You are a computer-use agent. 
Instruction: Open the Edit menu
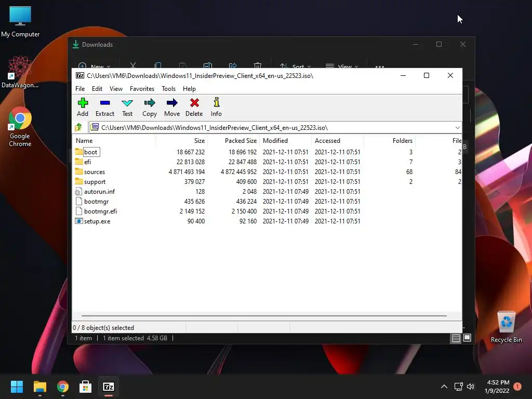97,88
